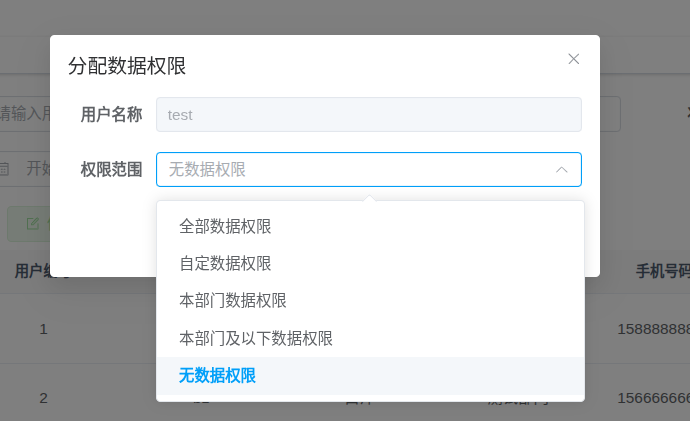Image resolution: width=690 pixels, height=421 pixels.
Task: Select 本部门及以下数据权限 option
Action: [256, 338]
